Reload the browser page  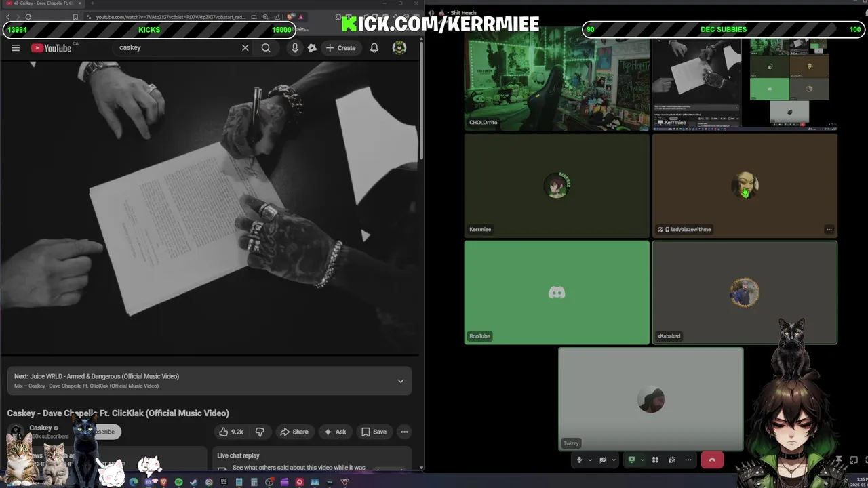tap(28, 17)
